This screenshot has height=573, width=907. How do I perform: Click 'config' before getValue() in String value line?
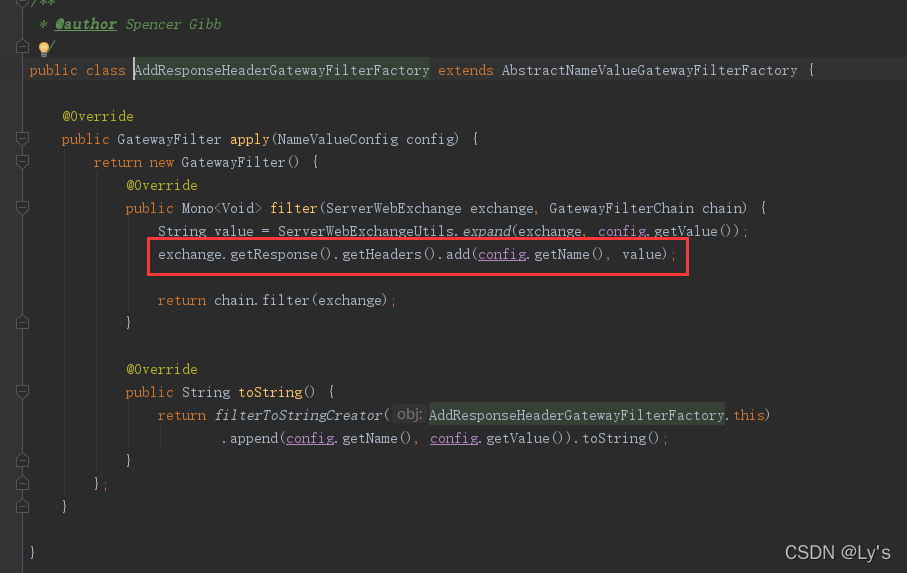[622, 231]
